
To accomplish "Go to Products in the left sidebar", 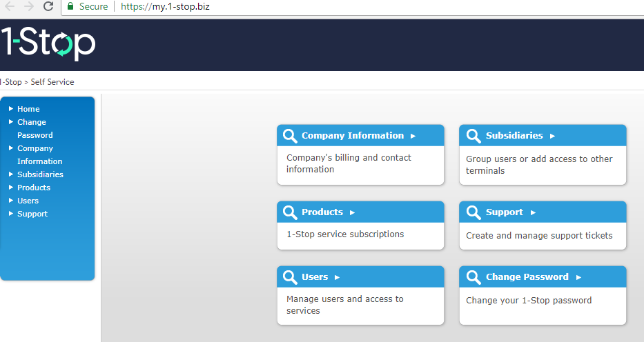I will tap(34, 188).
